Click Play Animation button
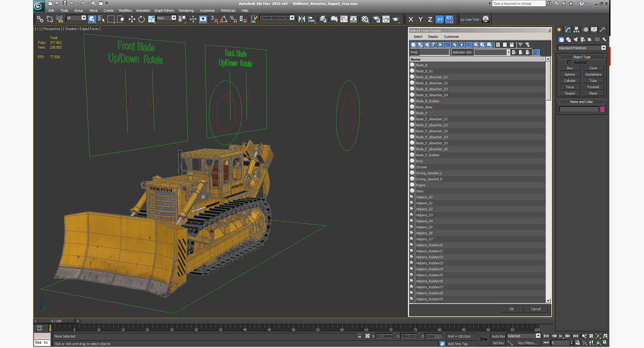 (561, 336)
